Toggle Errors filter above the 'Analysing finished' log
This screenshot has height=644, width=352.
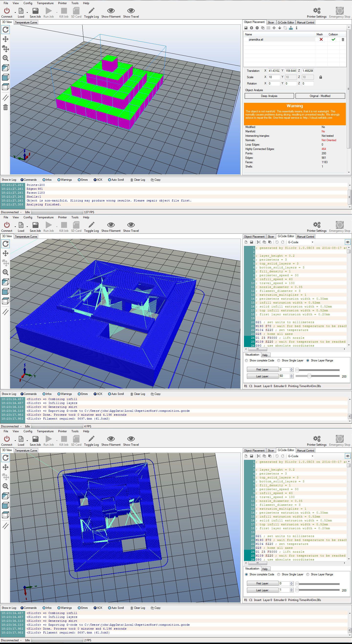point(79,180)
